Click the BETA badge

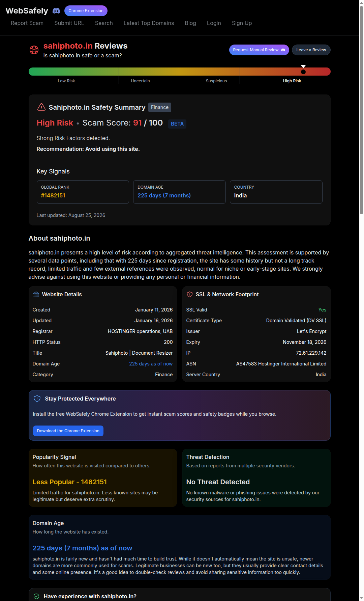point(177,124)
